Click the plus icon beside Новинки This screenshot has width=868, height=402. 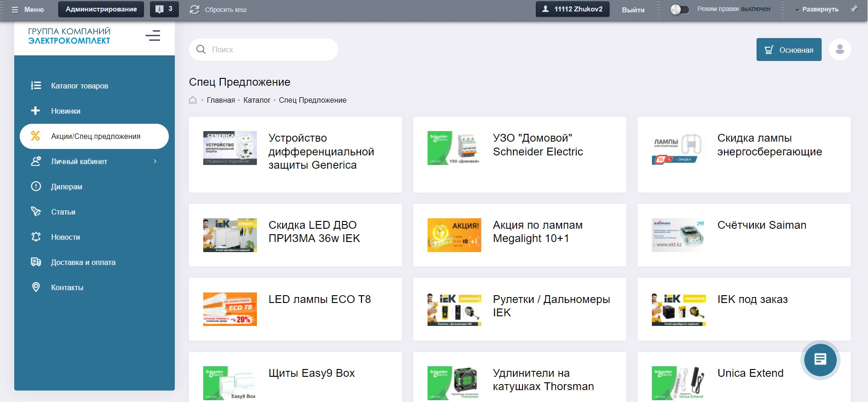coord(35,111)
